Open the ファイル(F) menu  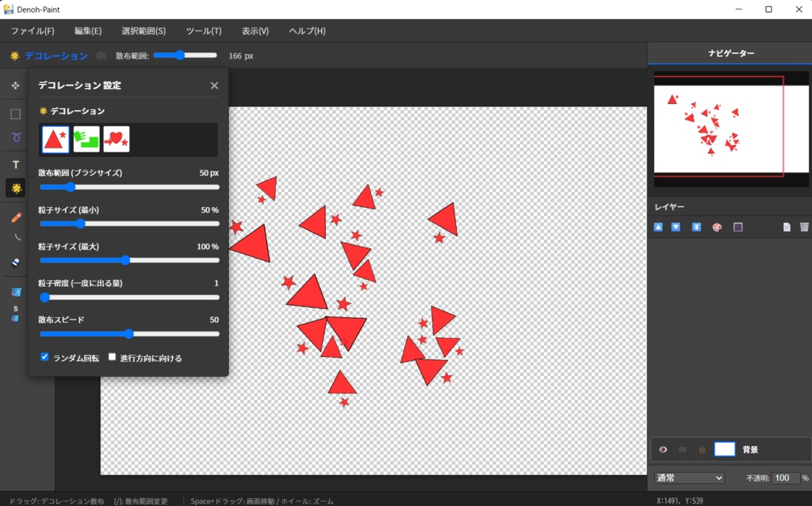(x=33, y=31)
